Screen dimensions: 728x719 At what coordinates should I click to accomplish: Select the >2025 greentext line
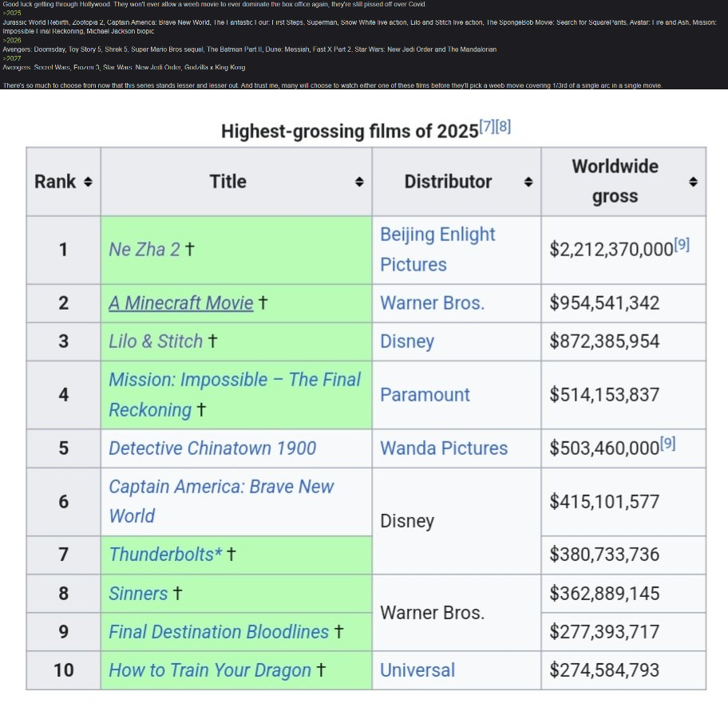click(12, 13)
